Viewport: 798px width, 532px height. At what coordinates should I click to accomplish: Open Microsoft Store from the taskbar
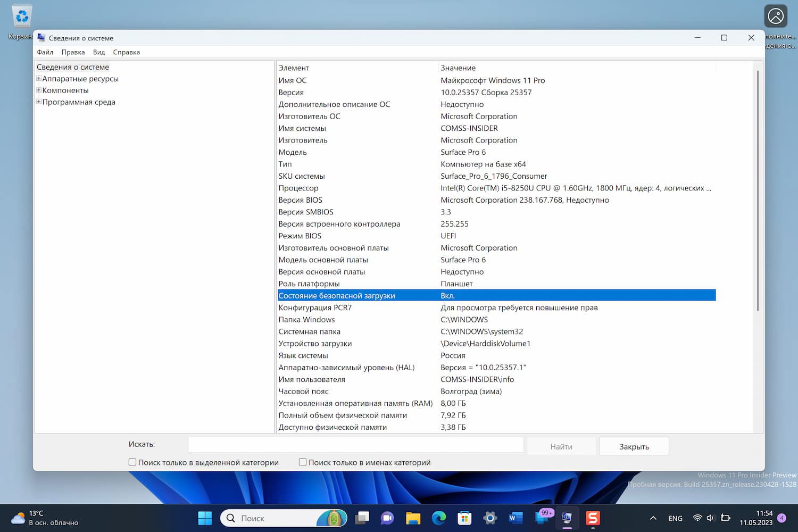tap(464, 518)
